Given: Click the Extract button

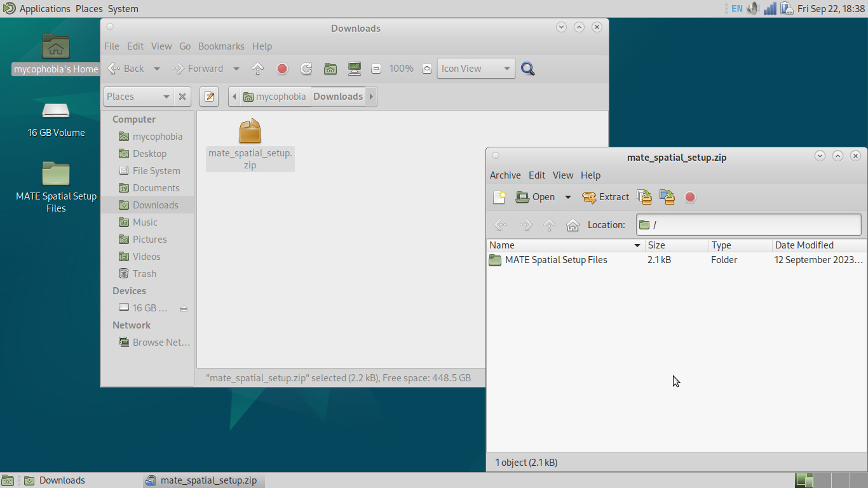Looking at the screenshot, I should (x=606, y=197).
